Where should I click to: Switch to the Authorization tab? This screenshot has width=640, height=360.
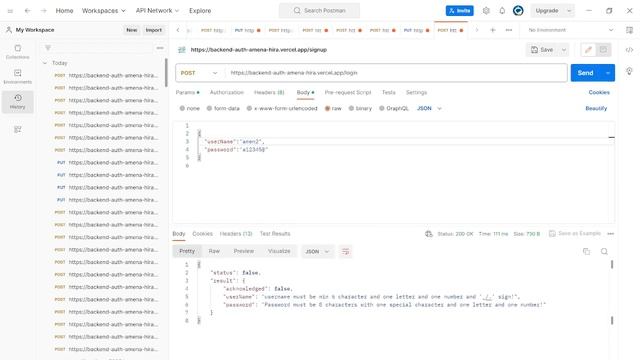[x=227, y=93]
